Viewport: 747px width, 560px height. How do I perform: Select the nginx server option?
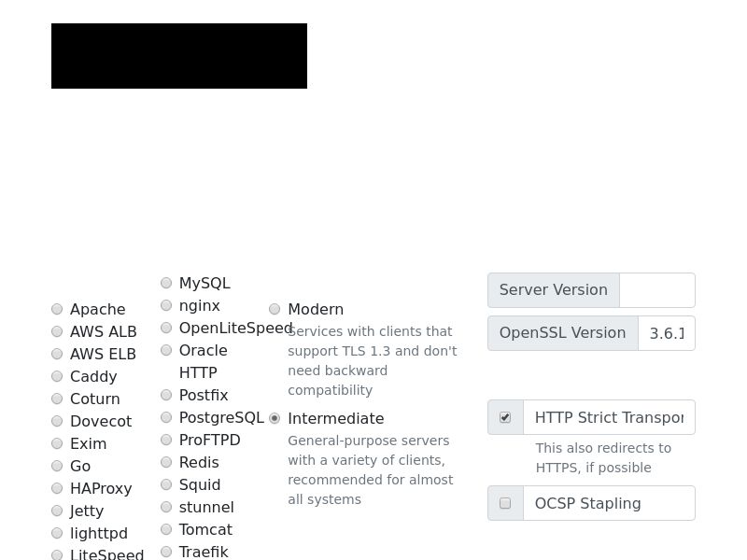click(166, 305)
